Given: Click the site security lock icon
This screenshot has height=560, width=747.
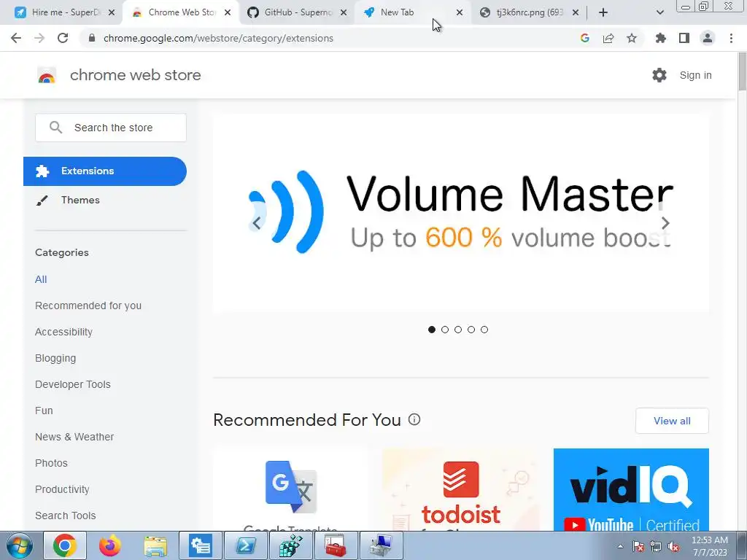Looking at the screenshot, I should click(92, 38).
